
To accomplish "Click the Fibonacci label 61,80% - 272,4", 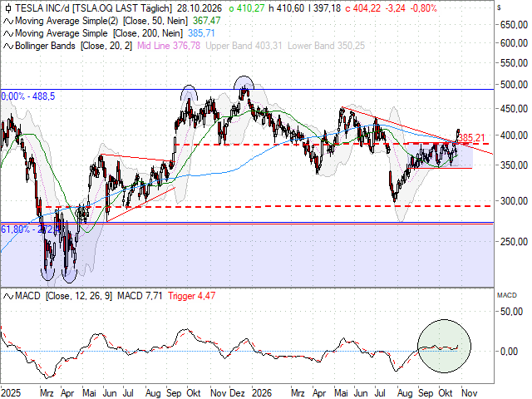I will tap(31, 229).
